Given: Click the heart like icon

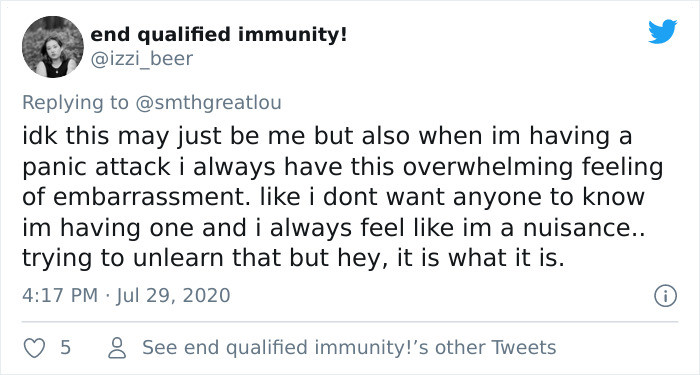Looking at the screenshot, I should (x=34, y=348).
